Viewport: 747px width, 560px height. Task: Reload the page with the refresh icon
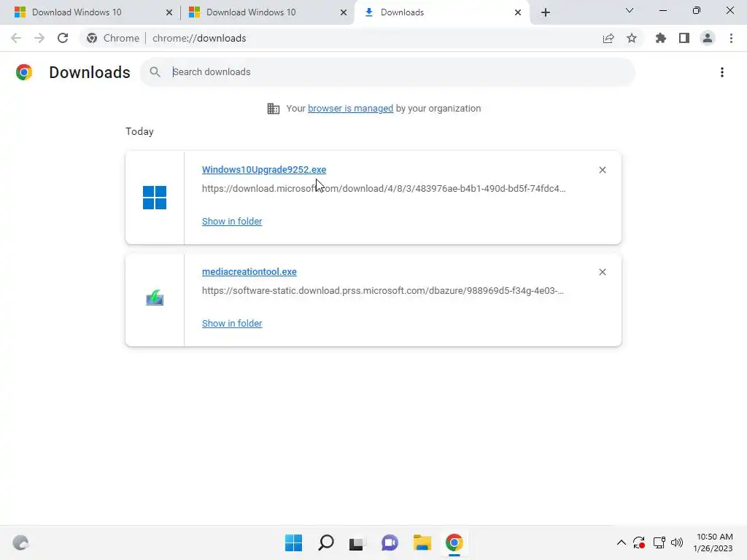[63, 38]
